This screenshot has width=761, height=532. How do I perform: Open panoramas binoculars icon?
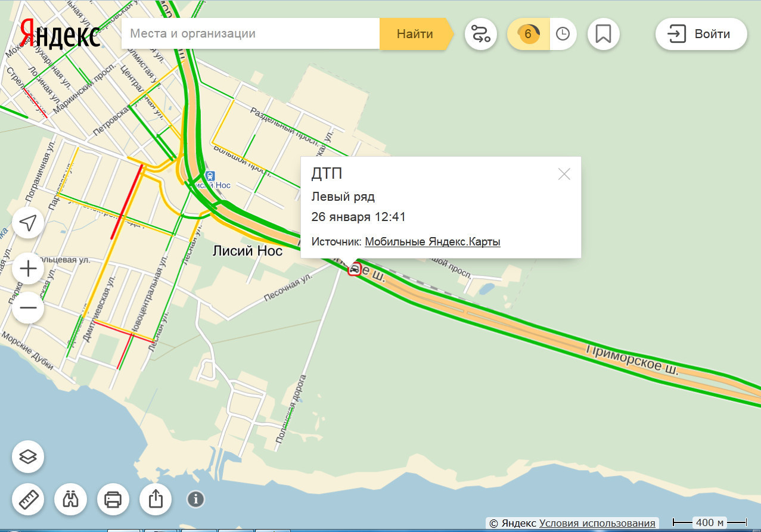click(x=70, y=499)
